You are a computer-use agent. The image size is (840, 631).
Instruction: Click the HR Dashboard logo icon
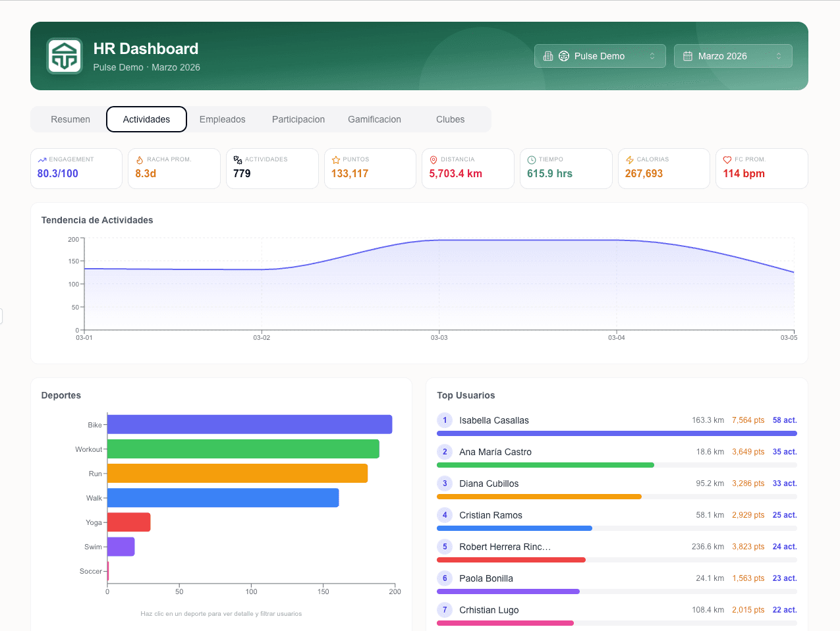[64, 55]
